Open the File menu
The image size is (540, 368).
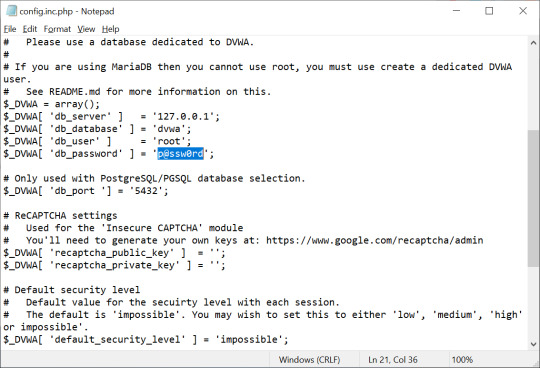pos(10,29)
